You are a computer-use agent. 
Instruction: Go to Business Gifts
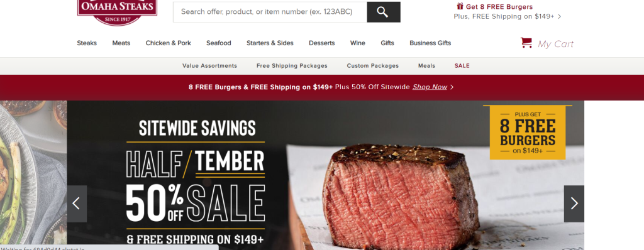click(x=430, y=43)
